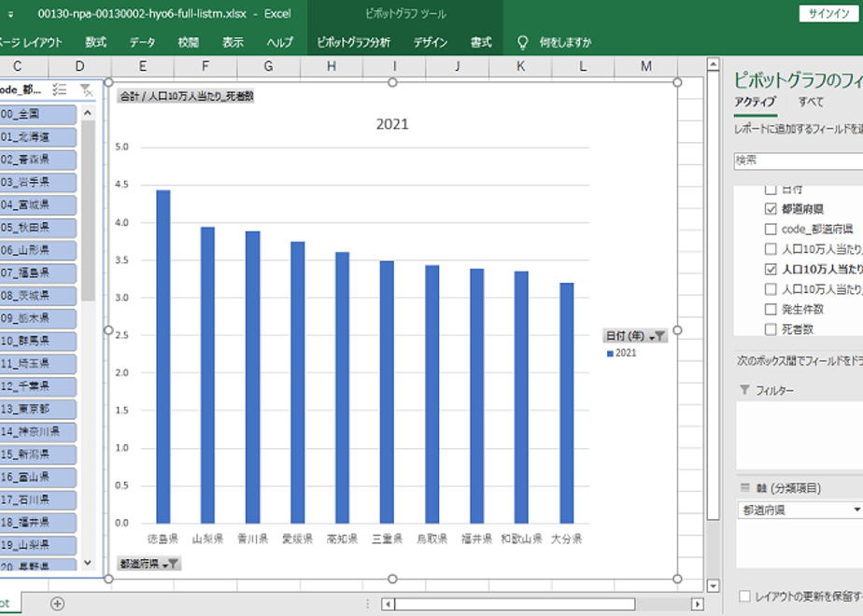Select the 2021 chart title
The height and width of the screenshot is (616, 863).
[392, 124]
